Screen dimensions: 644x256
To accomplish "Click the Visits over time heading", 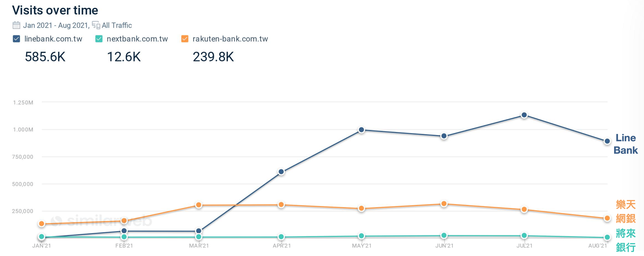I will point(55,10).
